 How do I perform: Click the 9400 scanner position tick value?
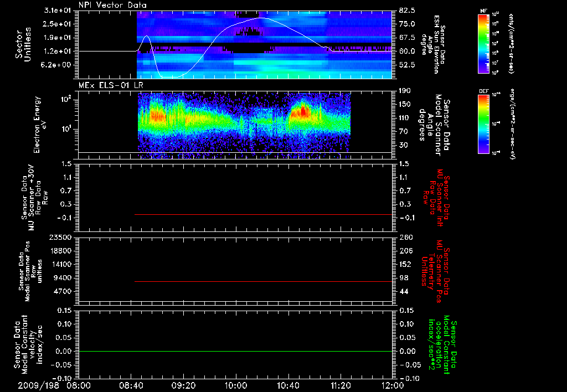[62, 278]
